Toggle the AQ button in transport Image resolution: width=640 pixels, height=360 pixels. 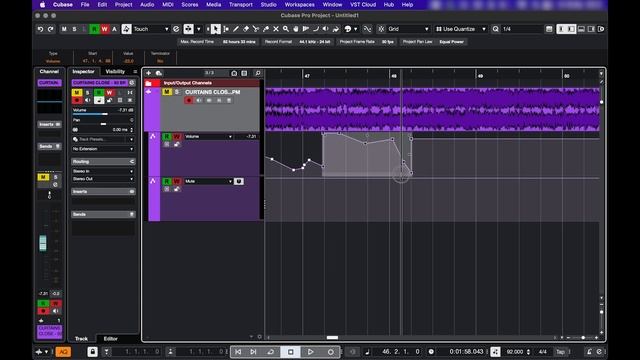pos(63,351)
